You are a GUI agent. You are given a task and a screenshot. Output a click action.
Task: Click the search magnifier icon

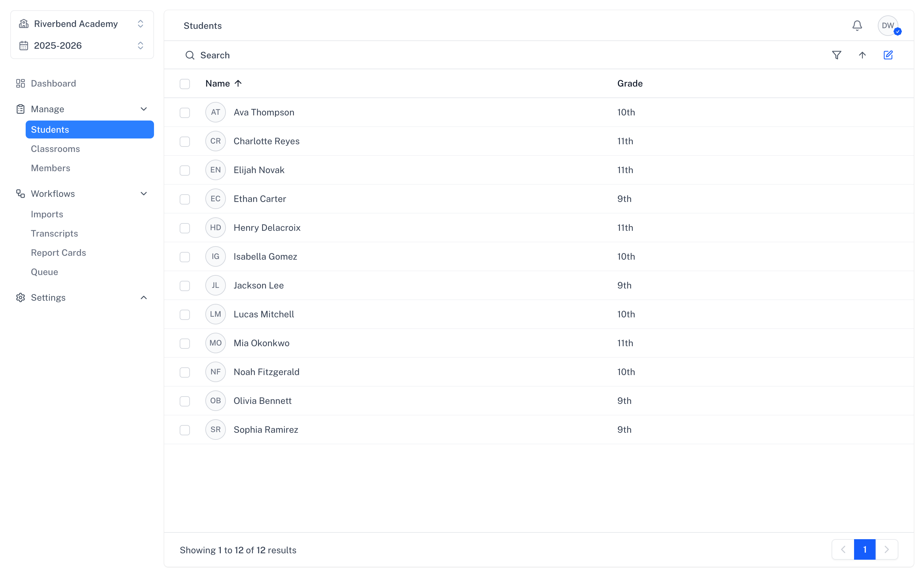click(x=190, y=55)
